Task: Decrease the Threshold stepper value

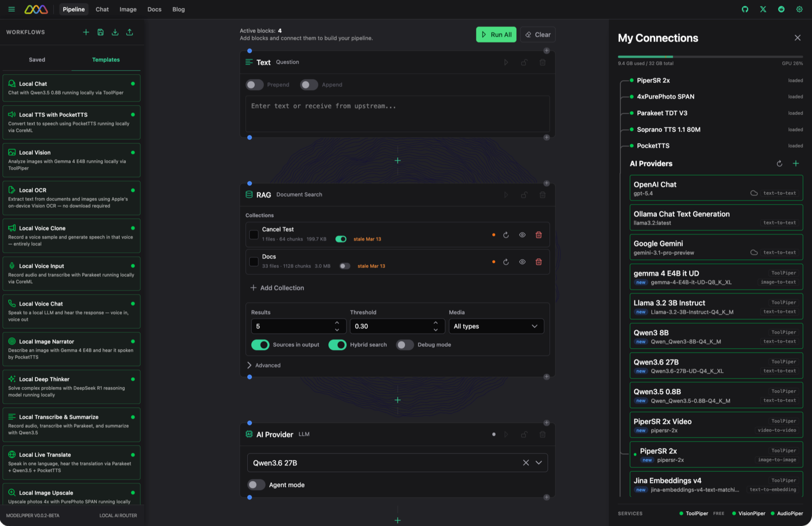Action: pyautogui.click(x=435, y=330)
